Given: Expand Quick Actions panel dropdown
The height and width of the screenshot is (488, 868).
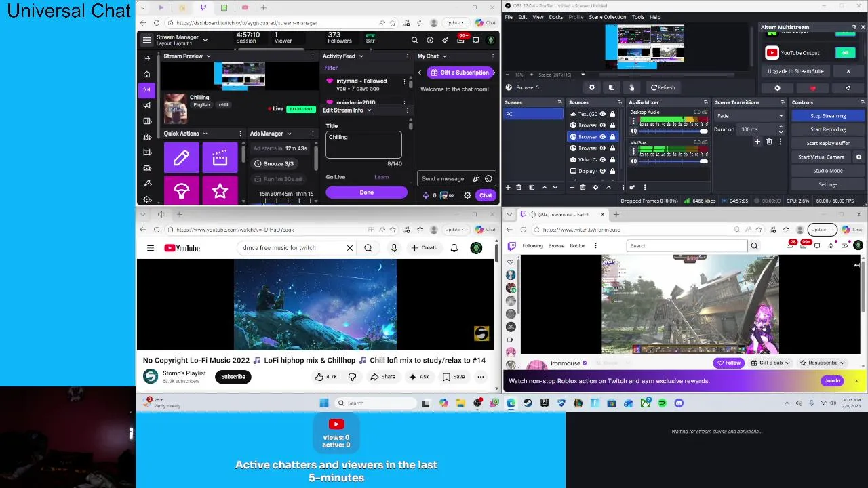Looking at the screenshot, I should [x=205, y=134].
